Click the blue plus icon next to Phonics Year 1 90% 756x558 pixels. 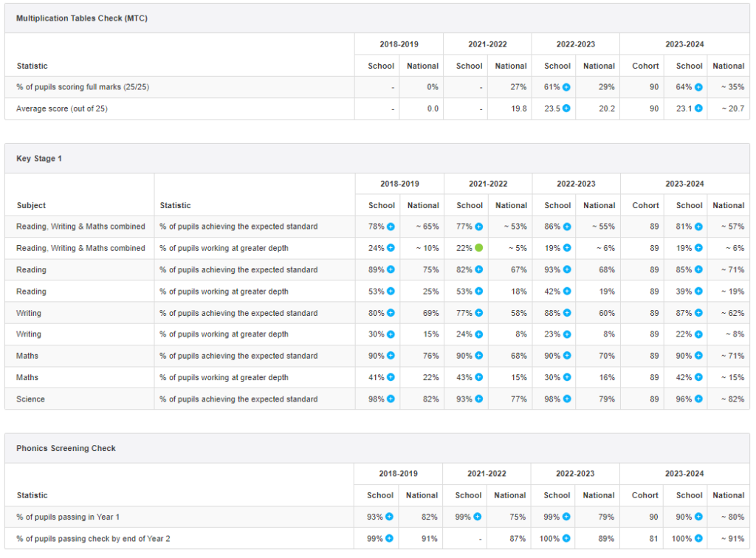coord(698,517)
